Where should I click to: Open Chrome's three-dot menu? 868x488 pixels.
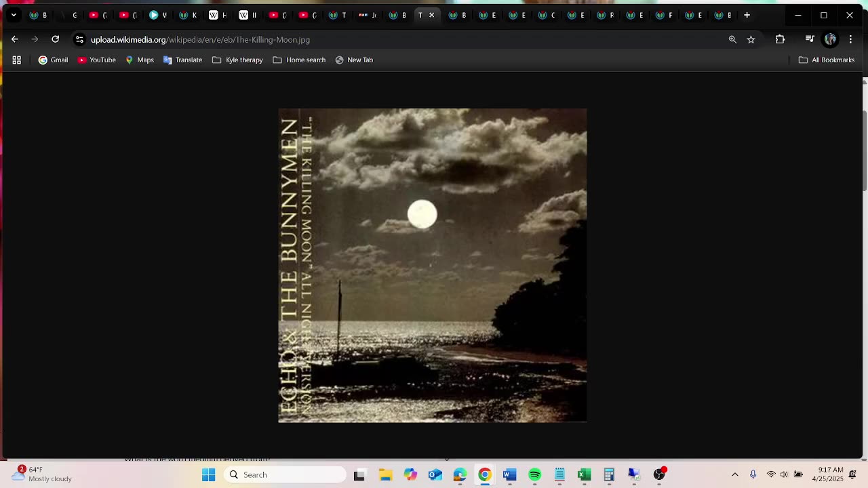pos(850,39)
